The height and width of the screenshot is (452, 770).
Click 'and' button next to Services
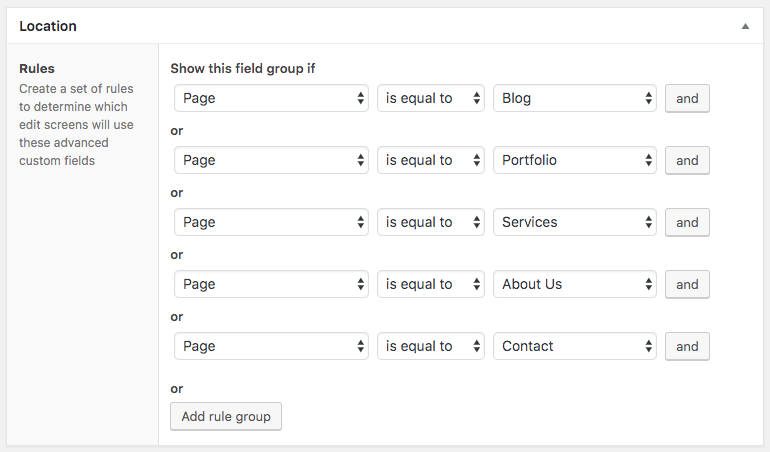pos(687,222)
